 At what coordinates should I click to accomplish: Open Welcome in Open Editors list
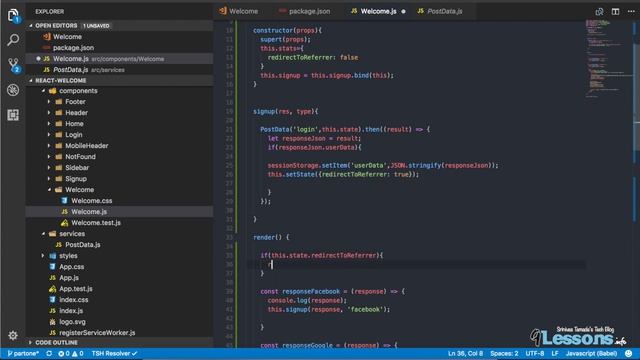(x=119, y=37)
